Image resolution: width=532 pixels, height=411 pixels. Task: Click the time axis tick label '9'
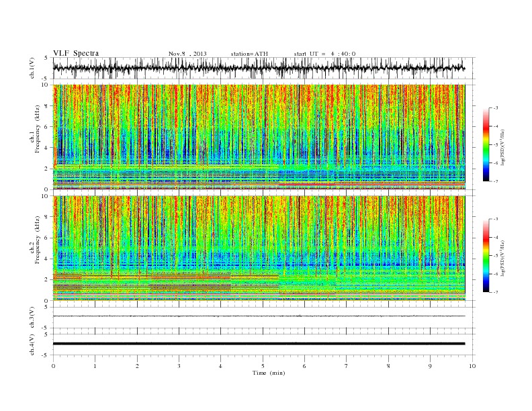pyautogui.click(x=430, y=366)
